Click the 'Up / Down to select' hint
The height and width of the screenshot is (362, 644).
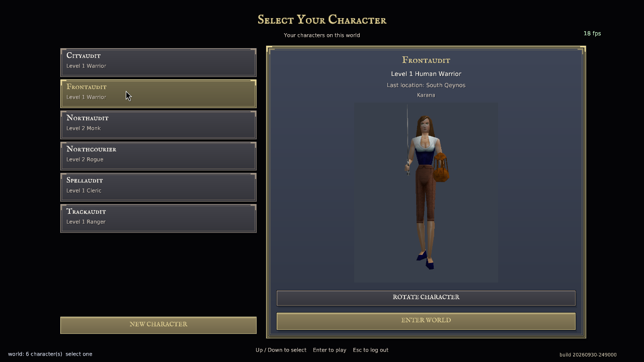281,350
